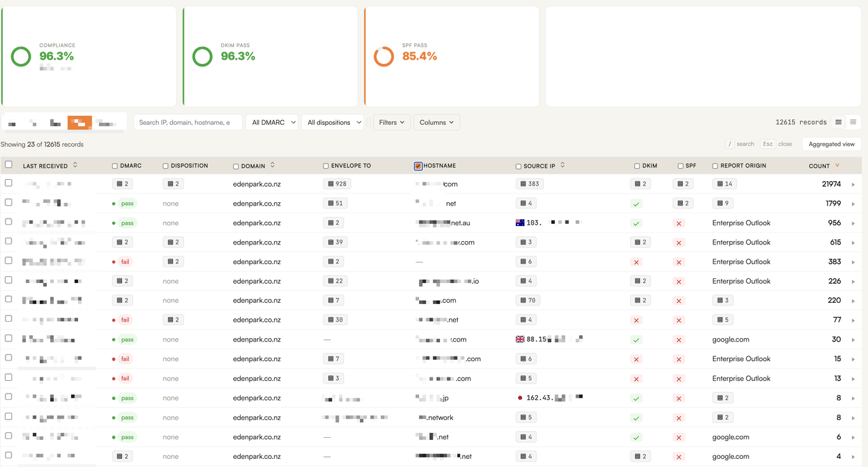Screen dimensions: 868x467
Task: Expand the row with count 21974
Action: pos(853,185)
